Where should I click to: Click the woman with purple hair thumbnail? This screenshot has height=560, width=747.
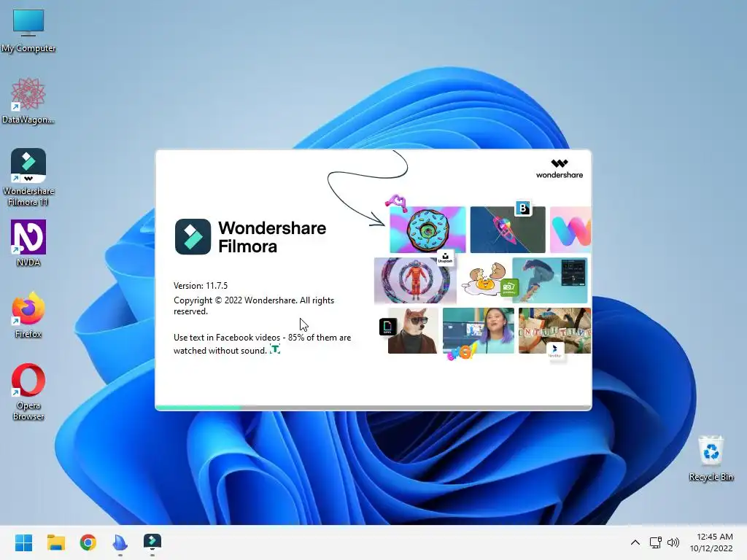[478, 330]
